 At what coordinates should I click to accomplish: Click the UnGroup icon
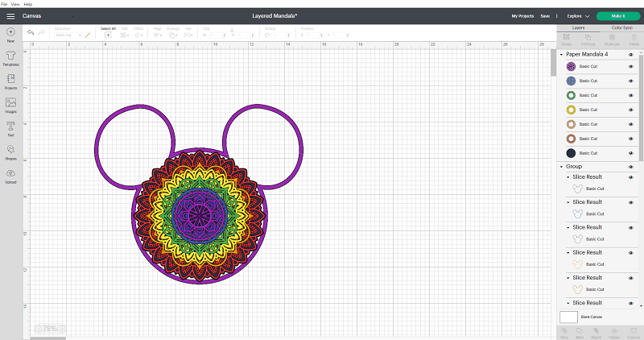588,37
